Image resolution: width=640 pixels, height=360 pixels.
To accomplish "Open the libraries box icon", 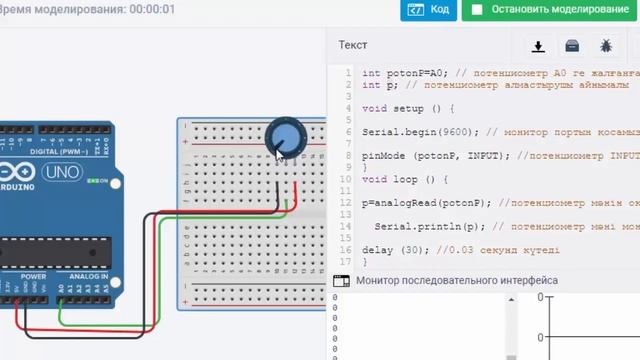I will (572, 46).
